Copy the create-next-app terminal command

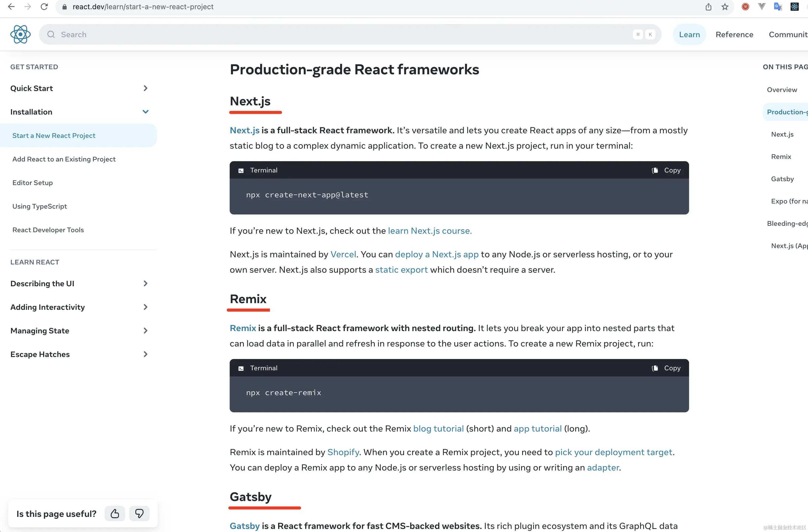(666, 170)
